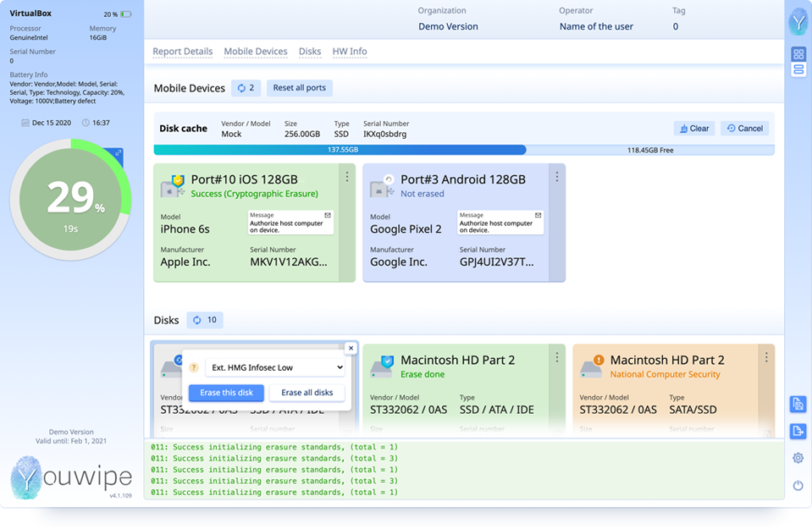This screenshot has height=529, width=812.
Task: Click 'Valid until: Feb 1, 2021' text
Action: [x=71, y=441]
